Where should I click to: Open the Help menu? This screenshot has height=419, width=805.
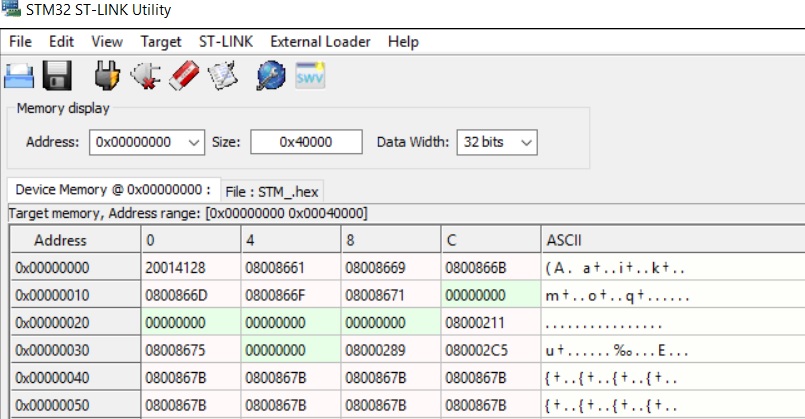coord(403,42)
